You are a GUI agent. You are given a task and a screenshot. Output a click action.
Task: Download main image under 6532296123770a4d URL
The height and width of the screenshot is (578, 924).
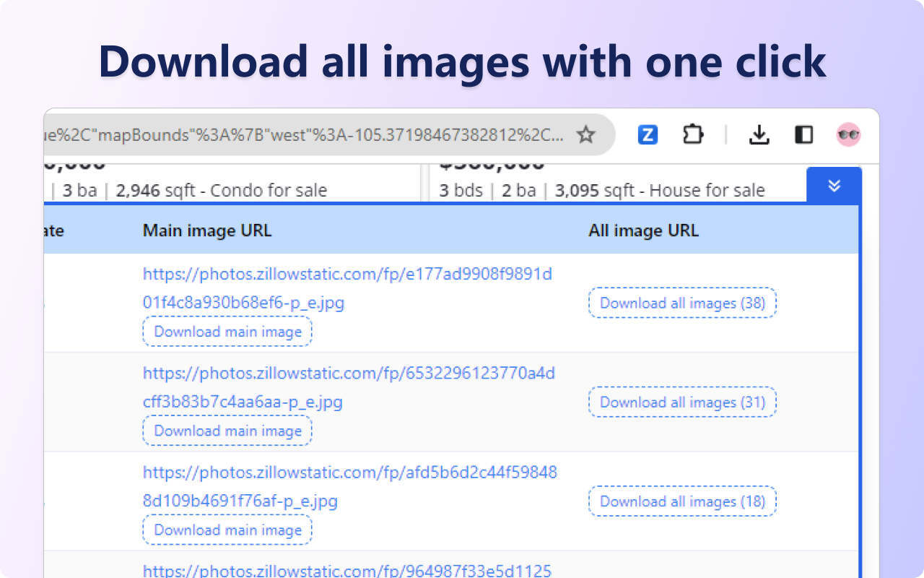pos(227,431)
